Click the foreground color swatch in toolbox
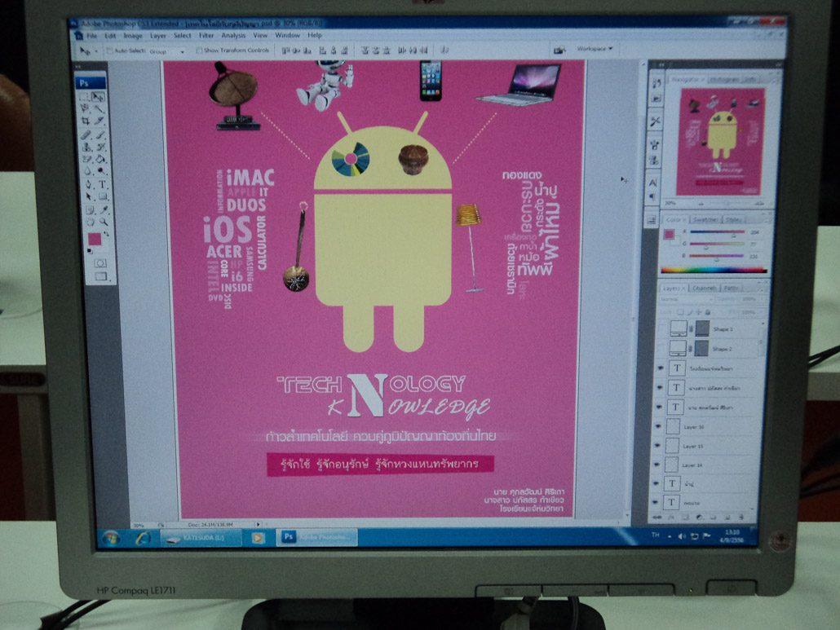The width and height of the screenshot is (840, 630). [95, 239]
